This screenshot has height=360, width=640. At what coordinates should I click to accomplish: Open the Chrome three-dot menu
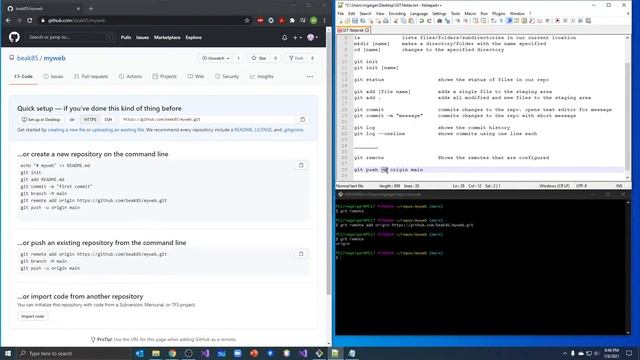click(x=324, y=20)
